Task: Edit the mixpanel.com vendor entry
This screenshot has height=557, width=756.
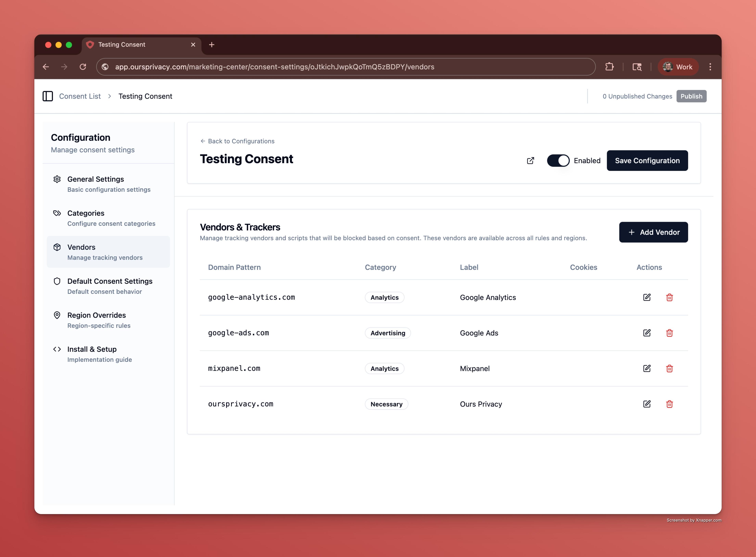Action: coord(647,369)
